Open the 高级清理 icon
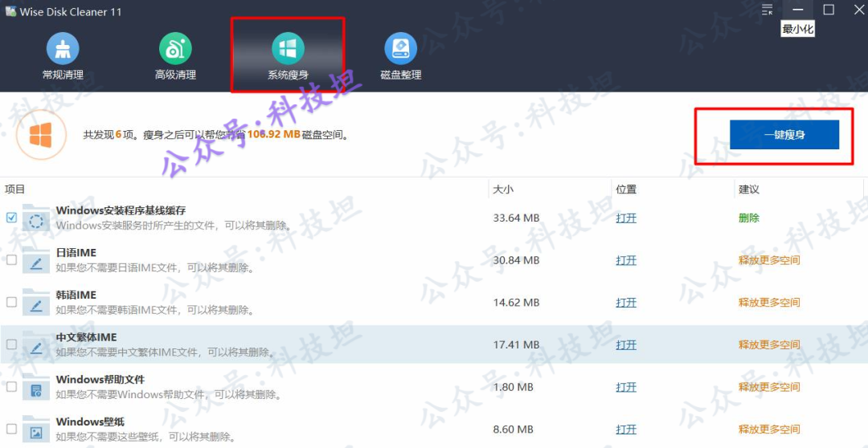 click(x=175, y=48)
